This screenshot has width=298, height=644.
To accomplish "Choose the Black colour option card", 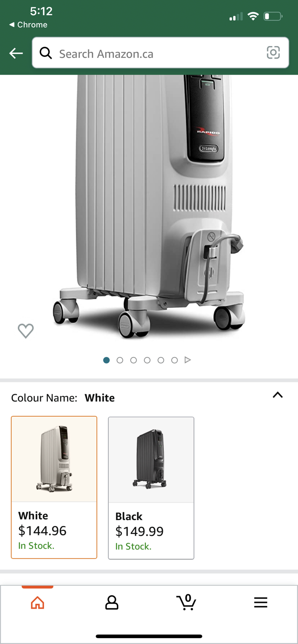I will [x=151, y=488].
